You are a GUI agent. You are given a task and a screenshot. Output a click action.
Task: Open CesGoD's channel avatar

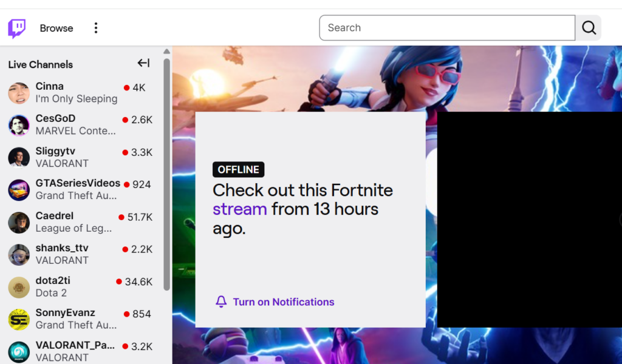[x=19, y=125]
